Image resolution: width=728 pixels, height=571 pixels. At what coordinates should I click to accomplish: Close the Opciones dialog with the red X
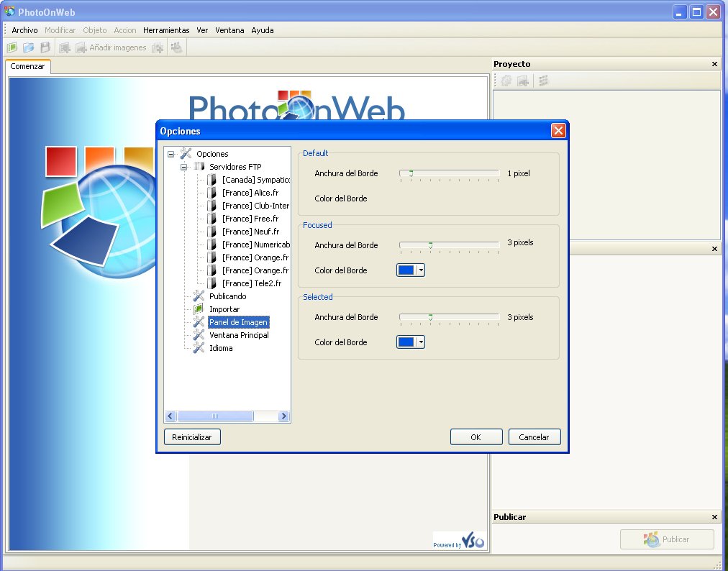pyautogui.click(x=558, y=131)
